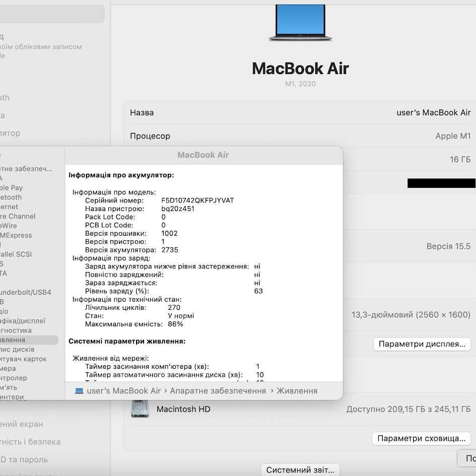The image size is (476, 476).
Task: Select Fibre Channel in the report sidebar
Action: [x=18, y=216]
